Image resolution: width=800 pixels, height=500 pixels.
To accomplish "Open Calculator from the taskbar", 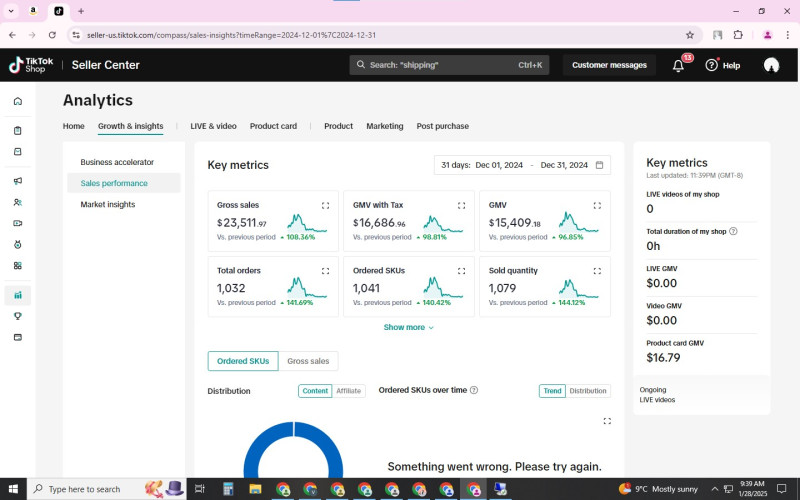I will coord(228,489).
